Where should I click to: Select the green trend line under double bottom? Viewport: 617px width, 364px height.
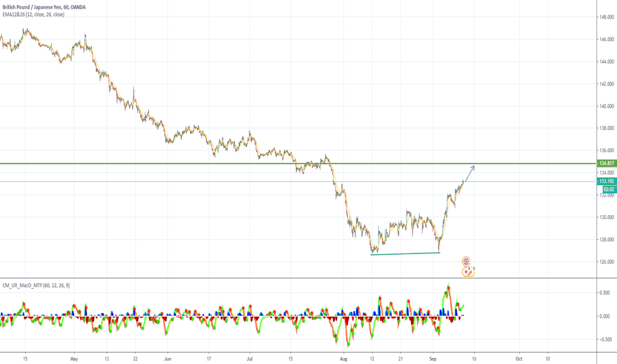click(x=405, y=254)
